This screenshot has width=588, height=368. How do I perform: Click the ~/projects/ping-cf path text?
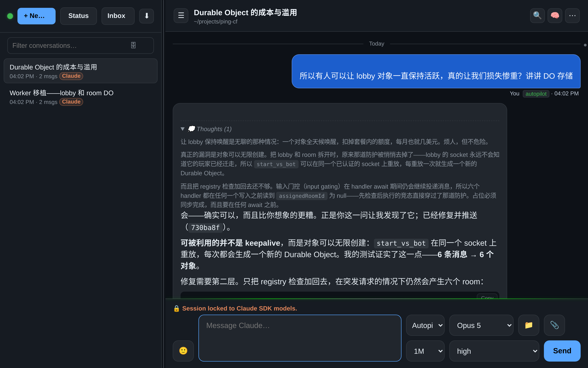215,21
